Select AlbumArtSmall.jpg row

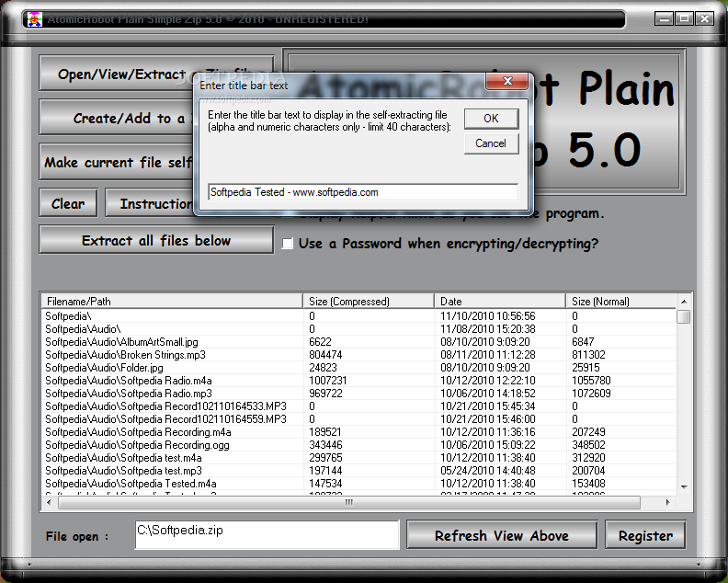tap(358, 342)
